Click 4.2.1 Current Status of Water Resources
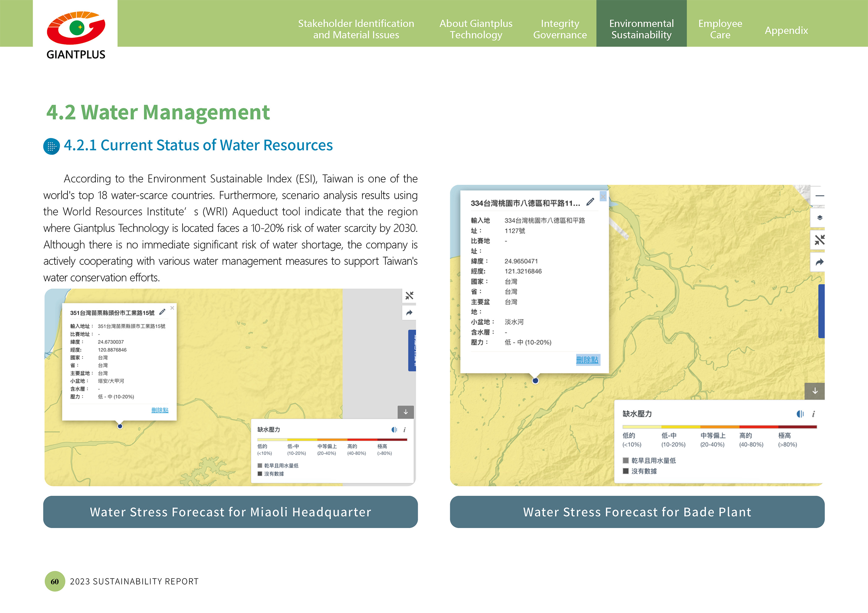 (198, 145)
